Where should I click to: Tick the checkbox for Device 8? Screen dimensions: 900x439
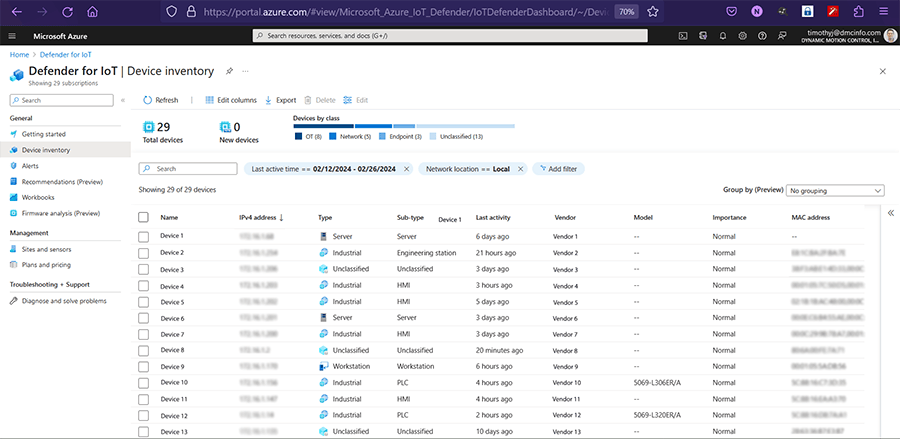coord(143,350)
